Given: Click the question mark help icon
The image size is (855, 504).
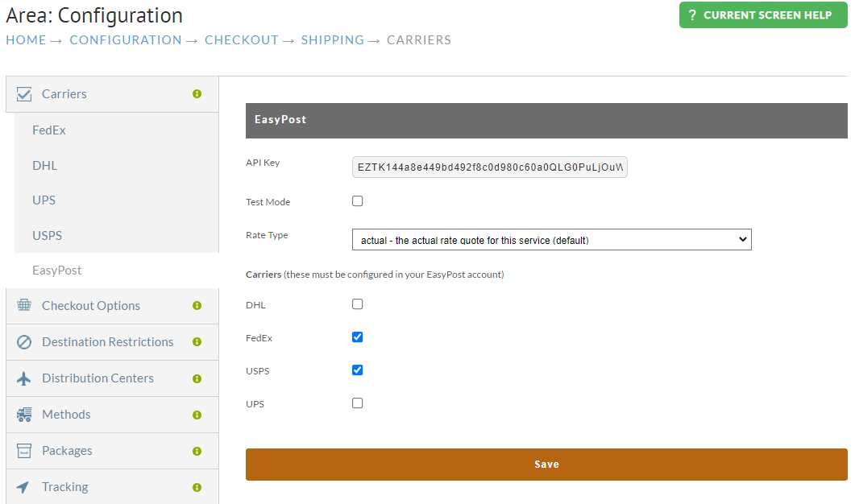Looking at the screenshot, I should tap(692, 15).
